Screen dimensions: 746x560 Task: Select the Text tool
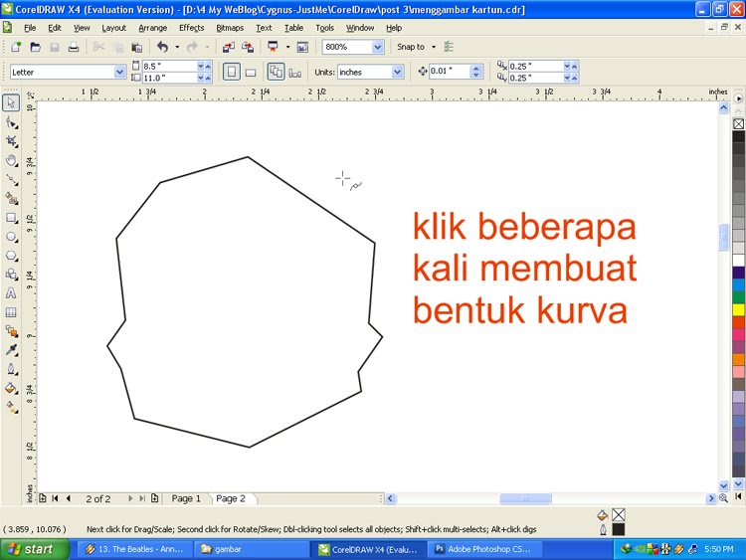[x=11, y=293]
